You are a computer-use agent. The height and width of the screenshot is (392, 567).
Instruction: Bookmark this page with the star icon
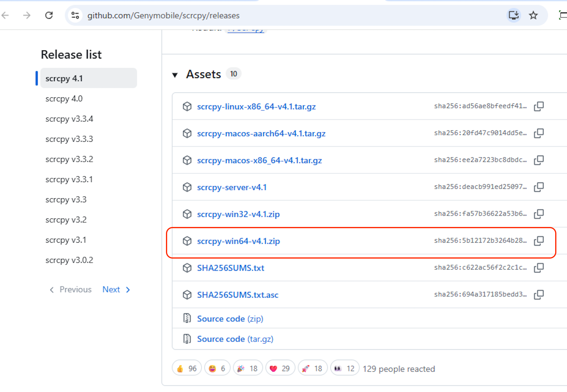[x=533, y=15]
